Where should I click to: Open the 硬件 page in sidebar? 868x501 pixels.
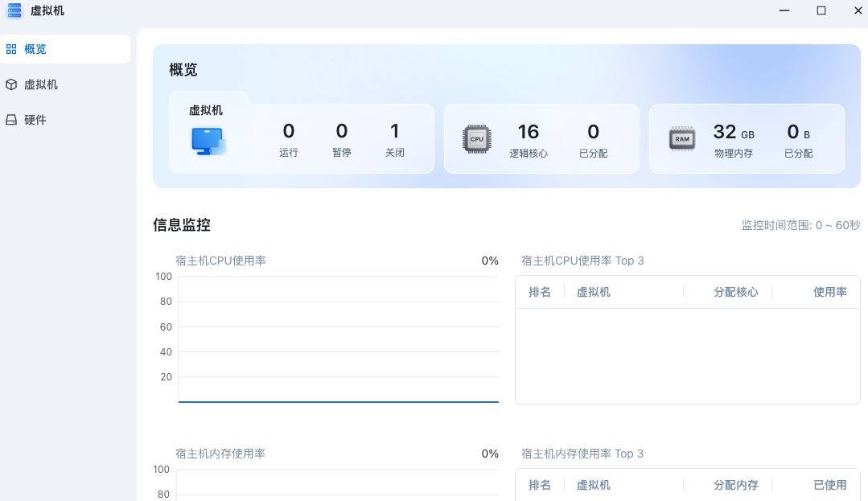tap(65, 120)
